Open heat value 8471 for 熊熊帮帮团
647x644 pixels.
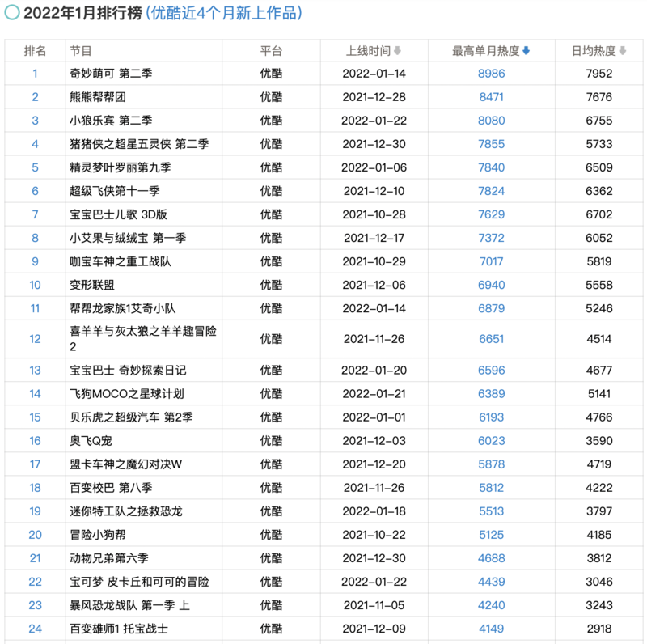click(492, 97)
